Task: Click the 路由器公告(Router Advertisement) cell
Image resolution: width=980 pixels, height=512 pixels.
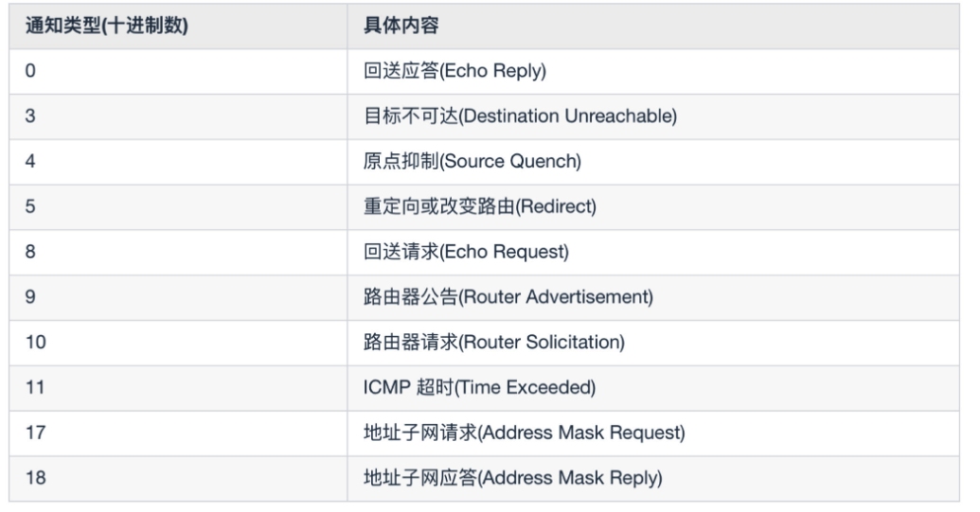Action: 653,298
